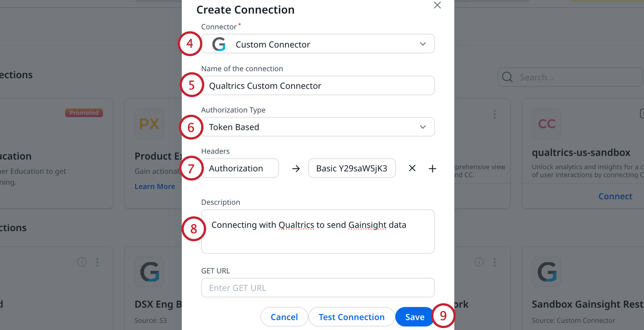Click the CC icon on qualtrics-us-sandbox tile

[546, 124]
